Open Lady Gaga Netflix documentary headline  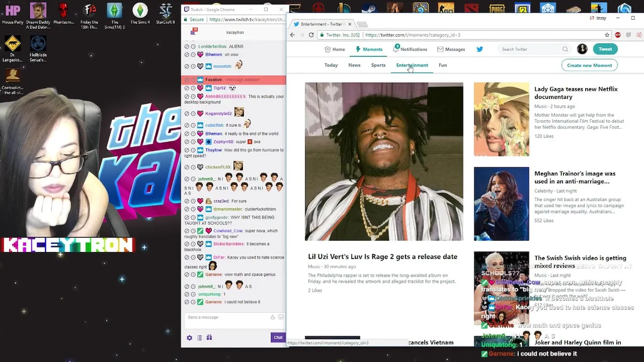coord(576,93)
